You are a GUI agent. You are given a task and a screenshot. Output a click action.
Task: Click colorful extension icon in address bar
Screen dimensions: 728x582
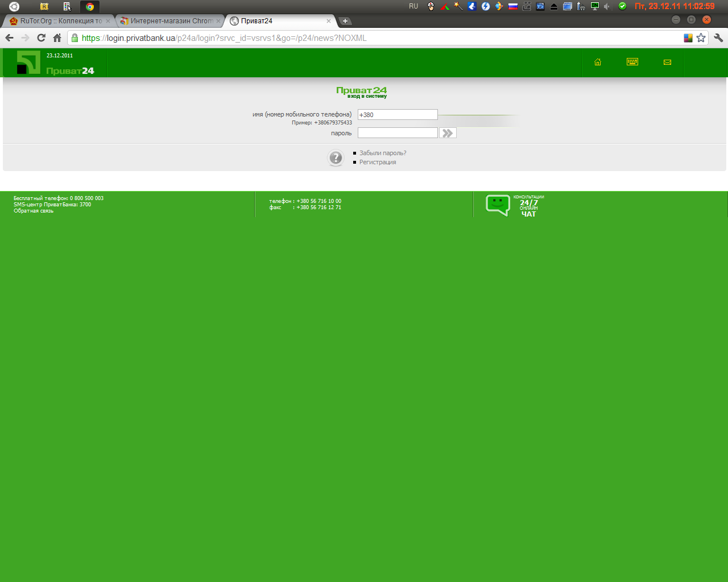(688, 38)
